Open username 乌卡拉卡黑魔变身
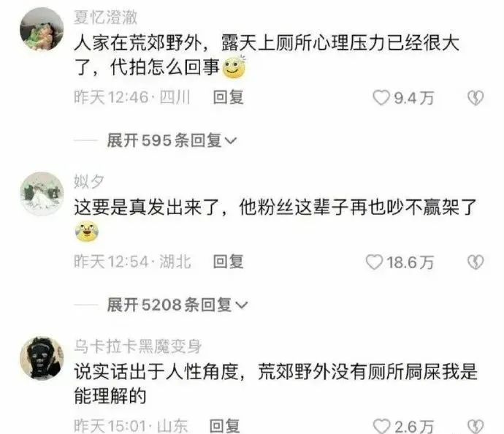The height and width of the screenshot is (434, 504). (x=138, y=346)
